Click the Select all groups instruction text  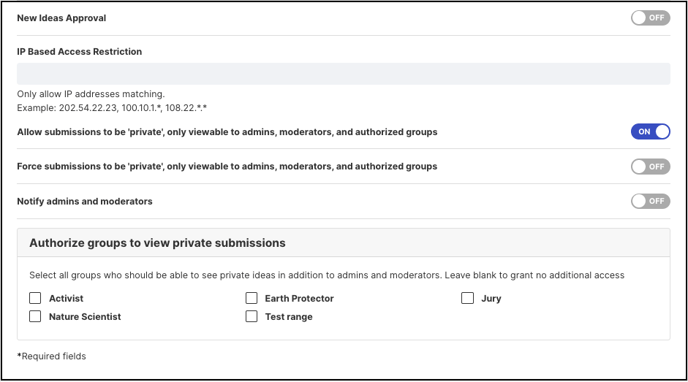click(x=326, y=275)
